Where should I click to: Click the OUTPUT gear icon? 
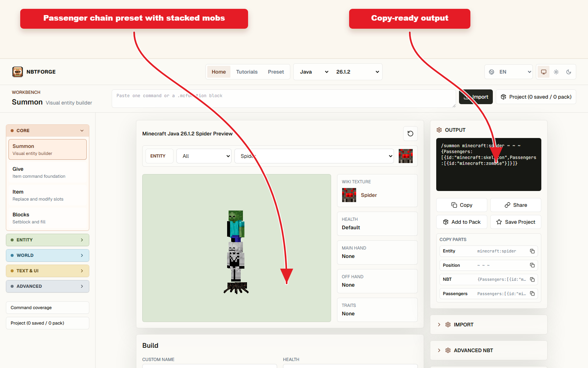[439, 130]
